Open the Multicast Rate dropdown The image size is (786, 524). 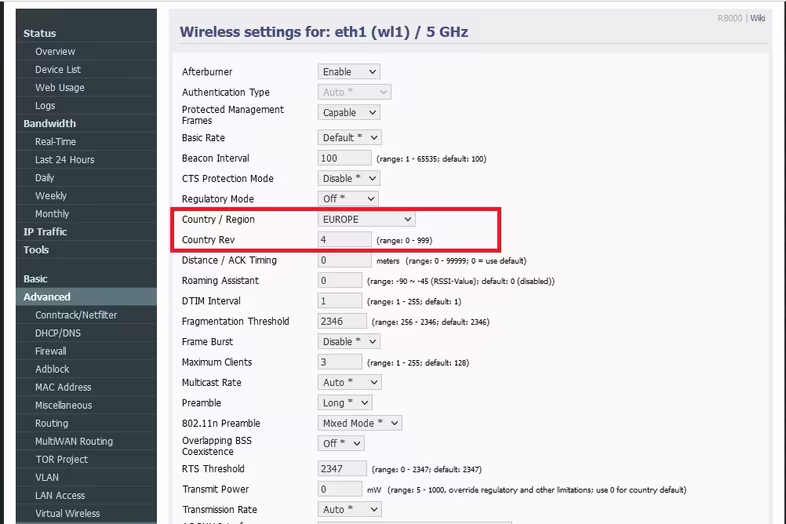point(349,382)
